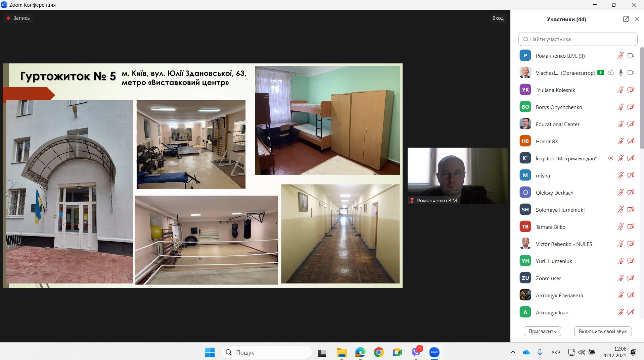Open the УКР language switcher
Screen dimensions: 644x360
click(556, 352)
